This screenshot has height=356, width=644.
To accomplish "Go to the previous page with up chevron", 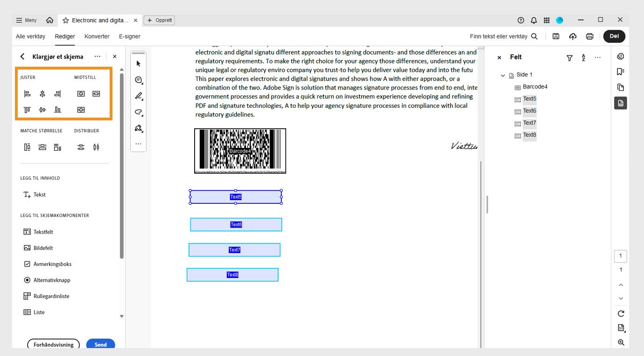I will click(621, 285).
